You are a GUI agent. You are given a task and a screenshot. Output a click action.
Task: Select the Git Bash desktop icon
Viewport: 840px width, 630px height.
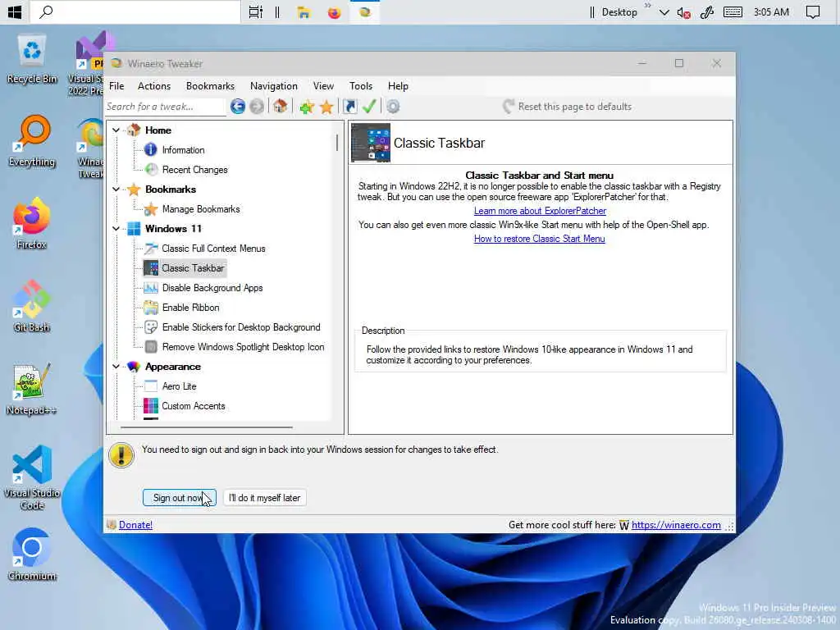(x=32, y=307)
